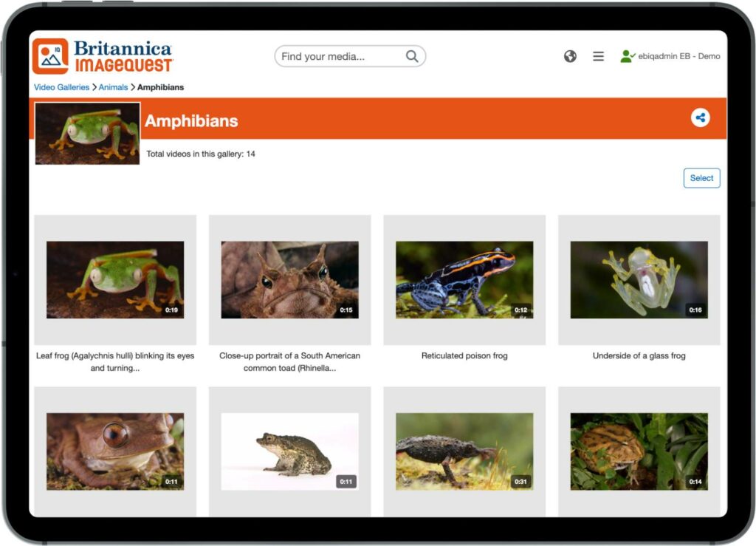756x546 pixels.
Task: Click the 'Underside of a glass frog' caption
Action: [639, 355]
